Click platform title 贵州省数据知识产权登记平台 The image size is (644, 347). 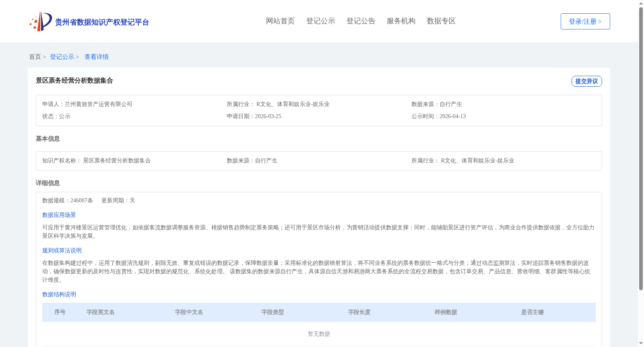click(102, 22)
